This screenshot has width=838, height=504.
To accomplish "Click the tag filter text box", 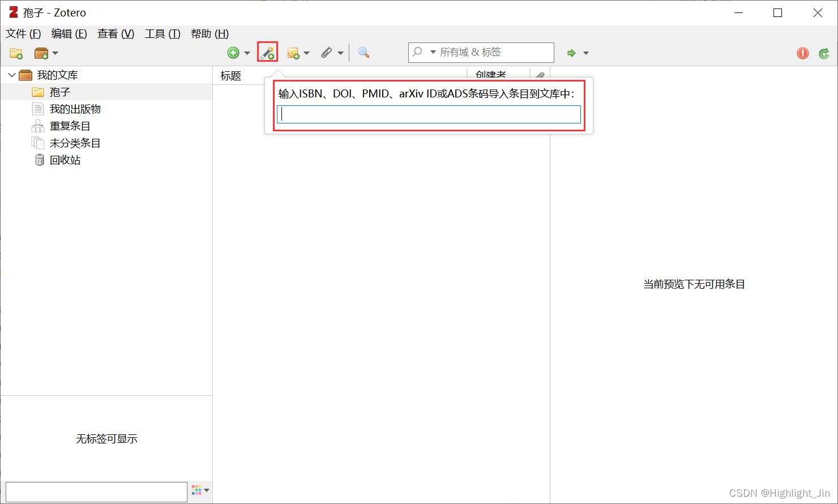I will click(96, 492).
